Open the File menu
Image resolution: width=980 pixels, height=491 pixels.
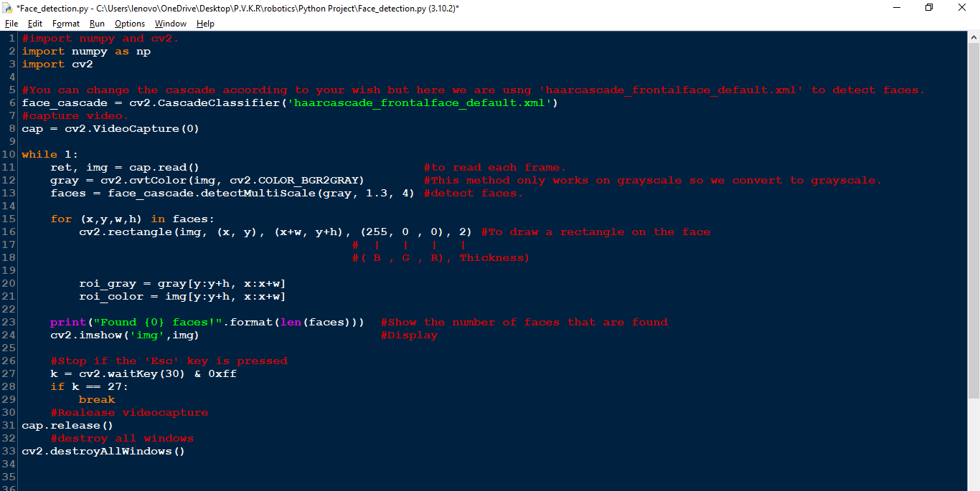tap(11, 24)
